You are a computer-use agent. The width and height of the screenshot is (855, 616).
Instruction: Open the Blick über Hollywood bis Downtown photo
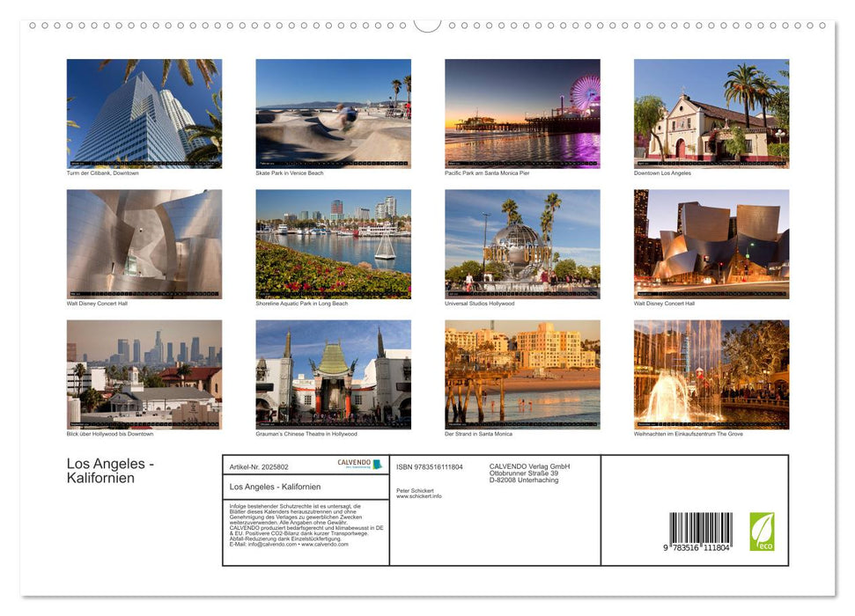coord(144,373)
